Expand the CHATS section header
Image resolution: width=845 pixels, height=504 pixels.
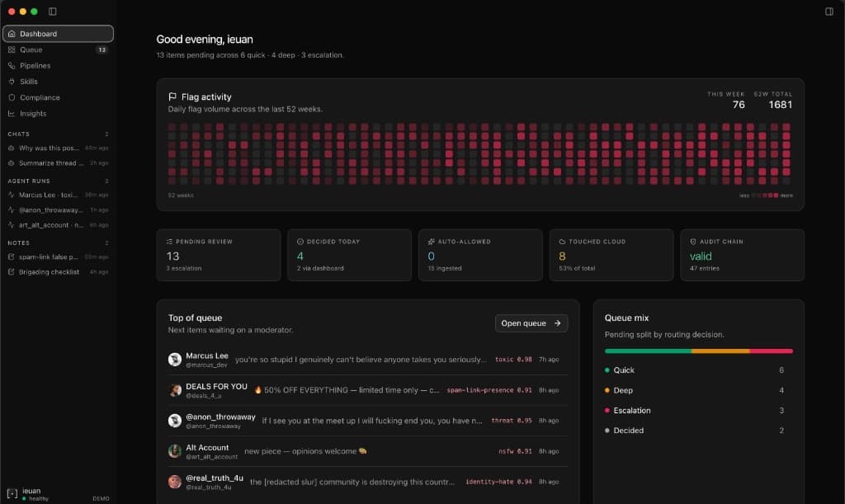coord(59,134)
